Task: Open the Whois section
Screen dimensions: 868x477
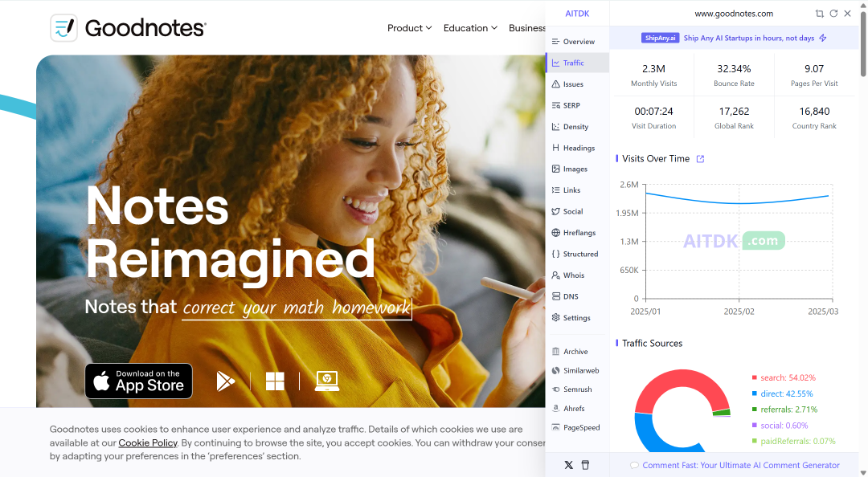Action: pos(577,275)
